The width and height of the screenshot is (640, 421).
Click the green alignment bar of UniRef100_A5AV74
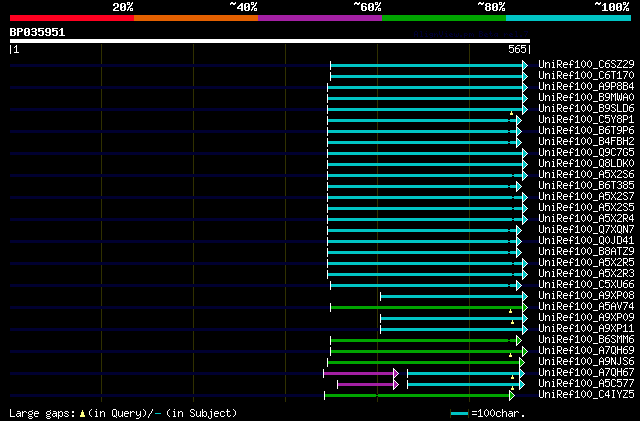pyautogui.click(x=427, y=307)
